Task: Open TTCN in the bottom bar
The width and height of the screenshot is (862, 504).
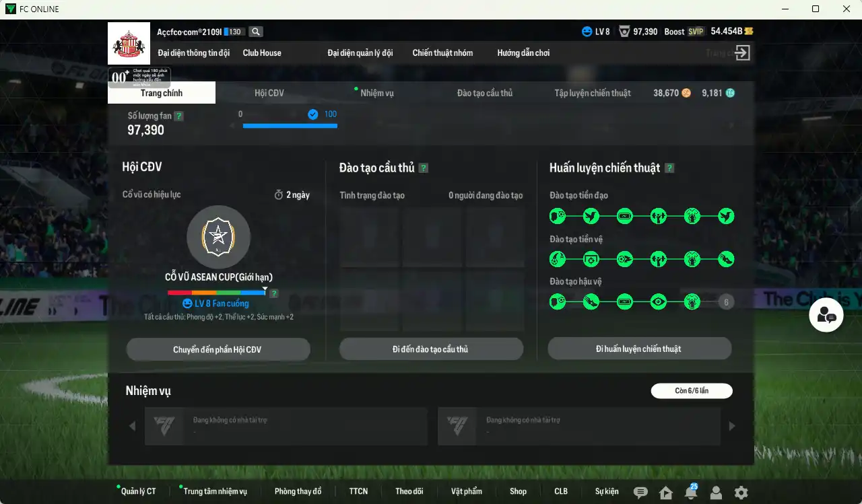Action: tap(358, 491)
